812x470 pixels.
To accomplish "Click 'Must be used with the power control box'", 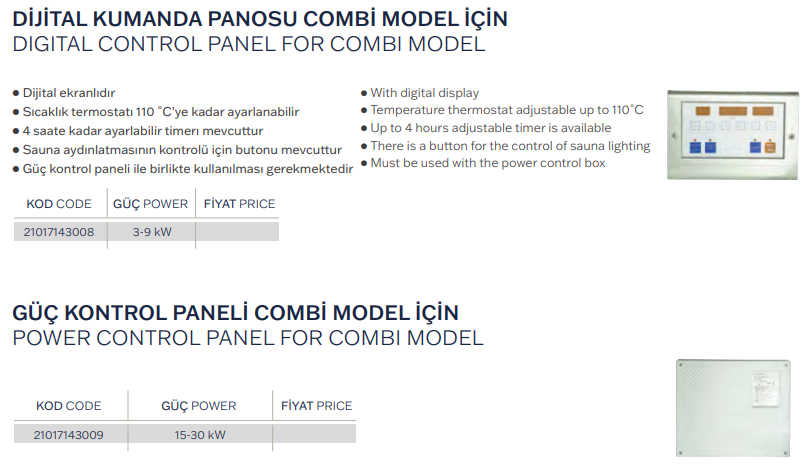I will tap(488, 163).
